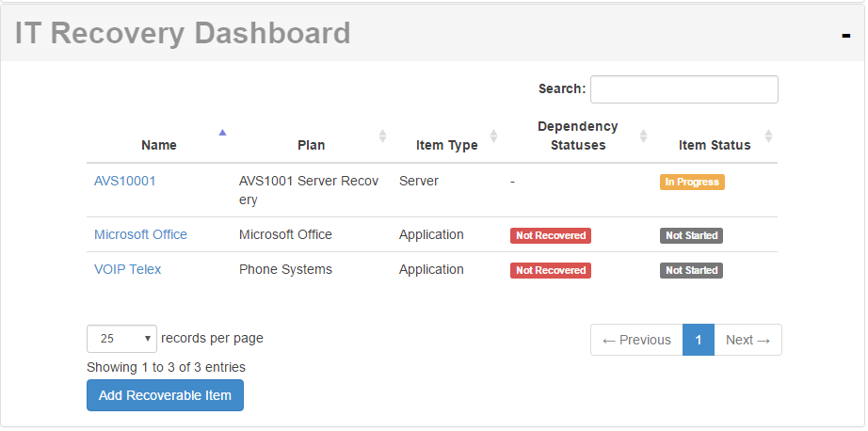Click VOIP Telex's Not Started badge
Viewport: 868px width, 431px height.
pos(691,270)
